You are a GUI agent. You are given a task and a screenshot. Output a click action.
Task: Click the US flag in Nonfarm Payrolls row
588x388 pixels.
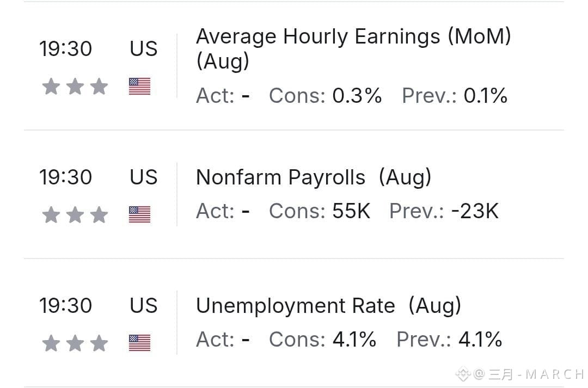tap(139, 214)
